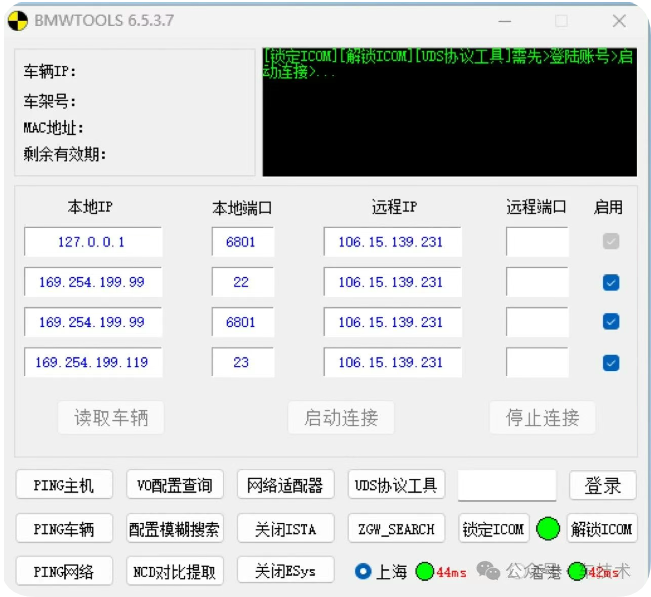Click the 启动连接 button
Viewport: 651px width, 597px height.
pyautogui.click(x=341, y=417)
